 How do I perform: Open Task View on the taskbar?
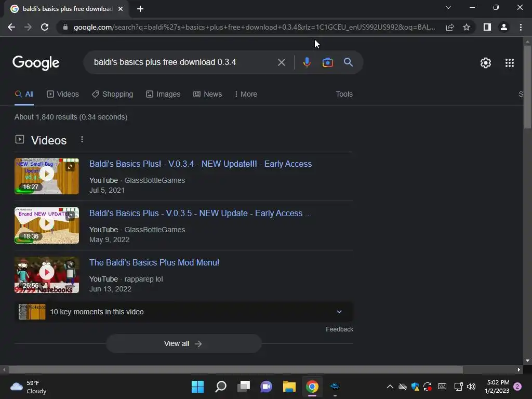click(244, 387)
